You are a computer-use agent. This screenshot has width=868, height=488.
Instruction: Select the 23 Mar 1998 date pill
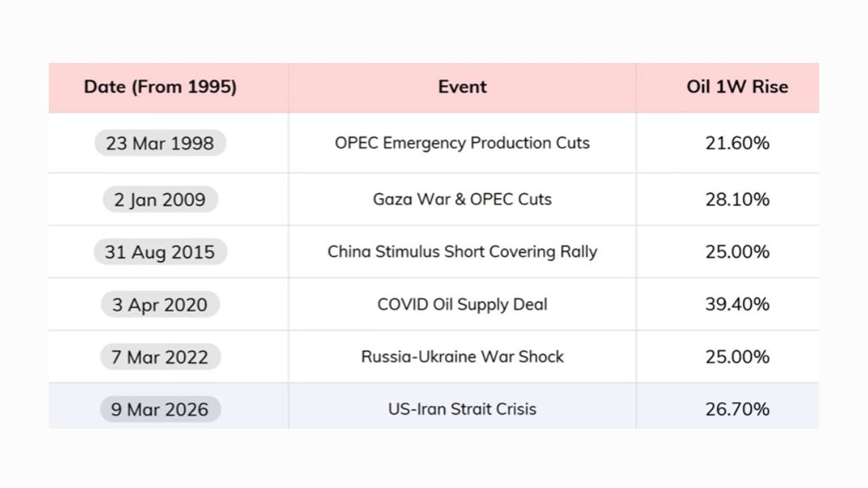click(x=160, y=144)
